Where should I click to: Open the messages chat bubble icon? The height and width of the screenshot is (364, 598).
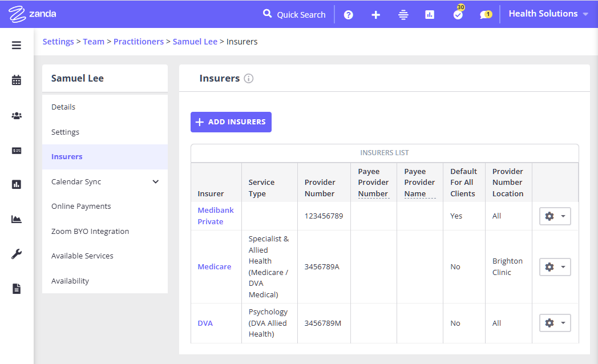(x=485, y=15)
